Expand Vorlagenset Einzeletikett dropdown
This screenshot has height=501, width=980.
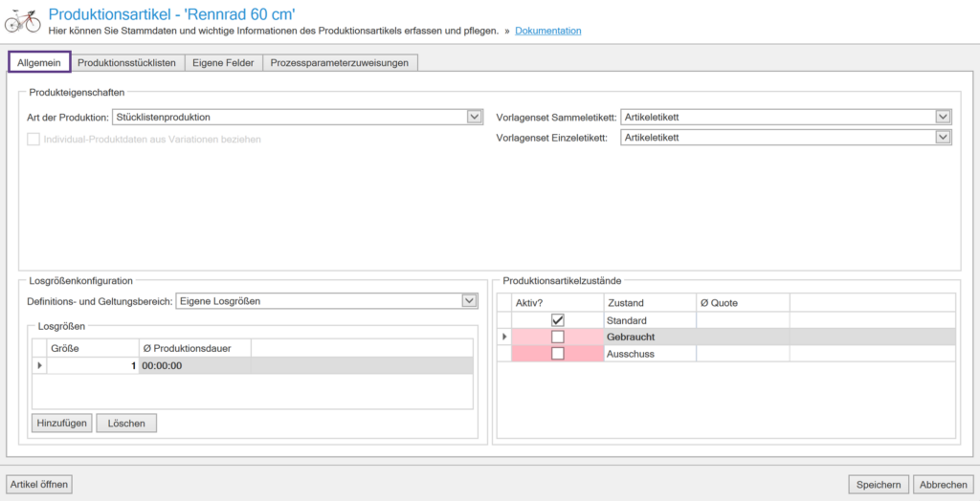(x=943, y=138)
